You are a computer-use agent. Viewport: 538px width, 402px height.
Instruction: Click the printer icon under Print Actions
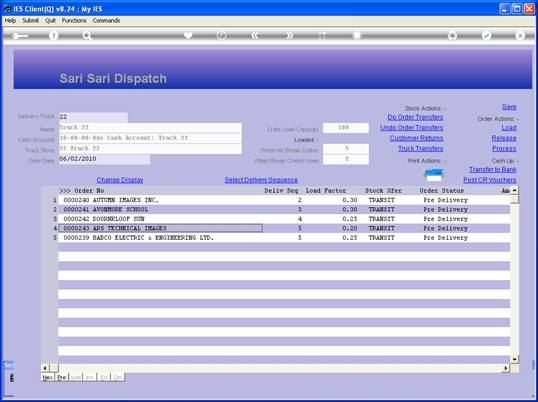434,175
